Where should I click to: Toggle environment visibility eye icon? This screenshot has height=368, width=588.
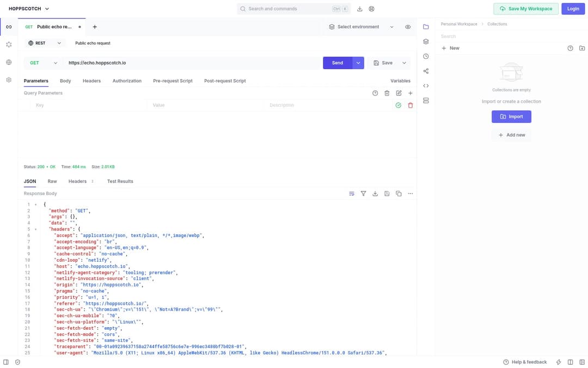pyautogui.click(x=408, y=27)
